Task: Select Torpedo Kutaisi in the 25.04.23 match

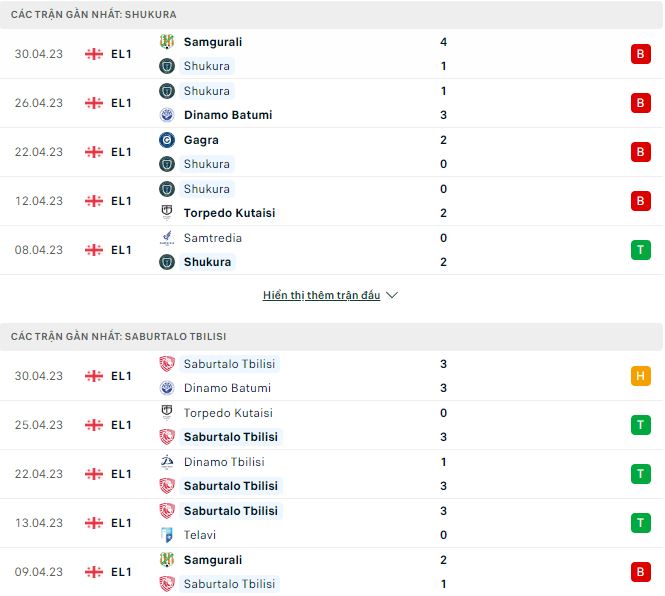Action: [229, 413]
